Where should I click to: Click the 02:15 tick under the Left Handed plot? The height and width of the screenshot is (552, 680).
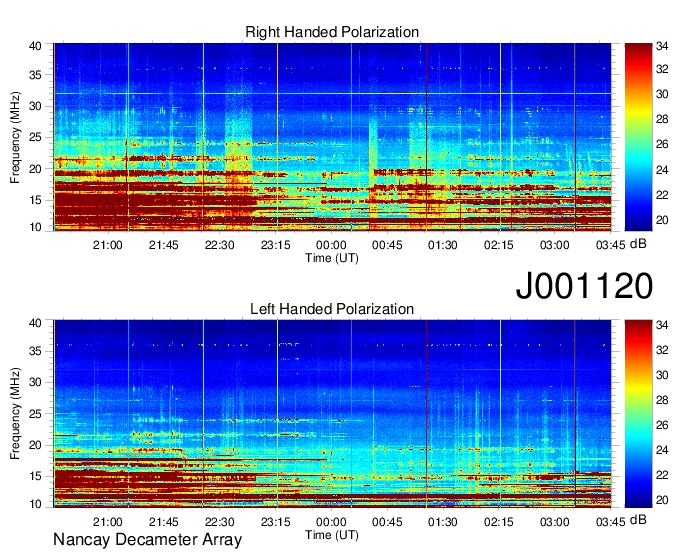pos(499,522)
